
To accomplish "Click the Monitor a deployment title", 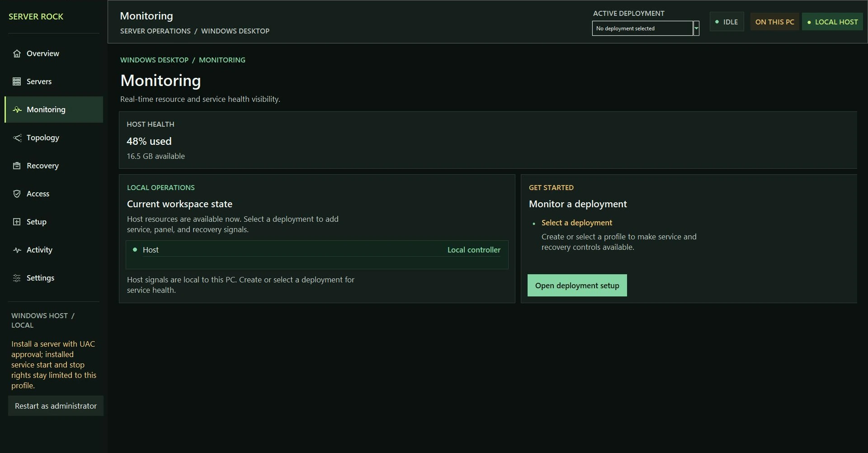I will (578, 204).
